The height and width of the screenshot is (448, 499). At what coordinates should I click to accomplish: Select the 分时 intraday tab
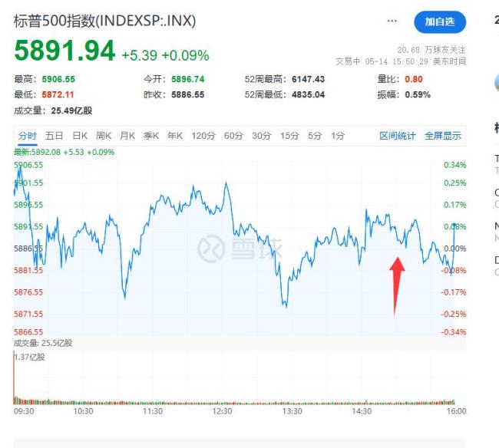27,136
